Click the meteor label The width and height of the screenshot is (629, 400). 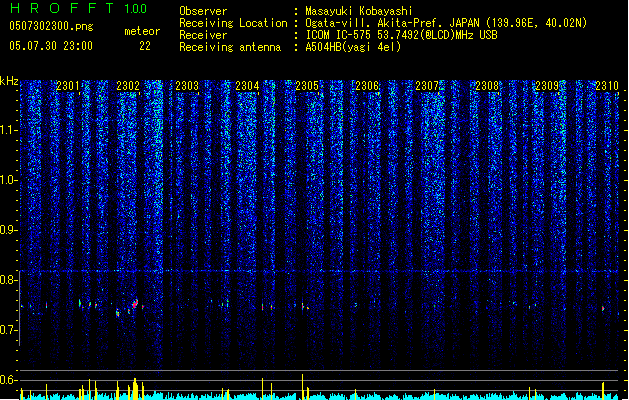142,31
